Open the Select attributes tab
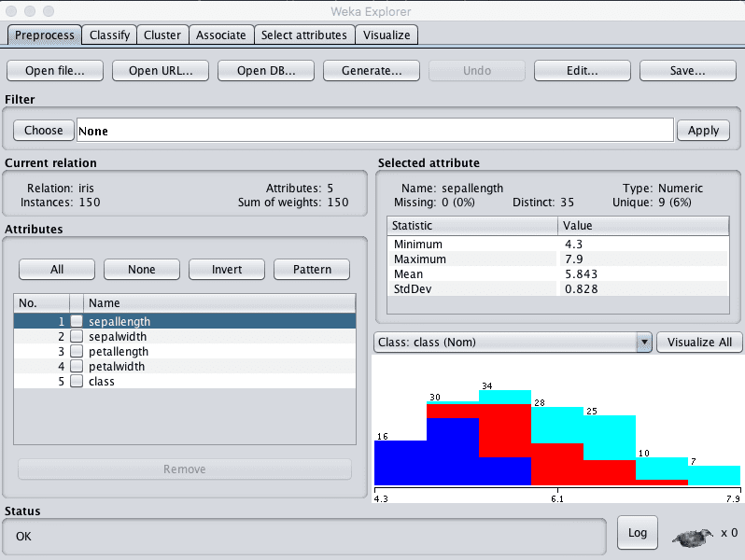The image size is (745, 560). point(304,35)
